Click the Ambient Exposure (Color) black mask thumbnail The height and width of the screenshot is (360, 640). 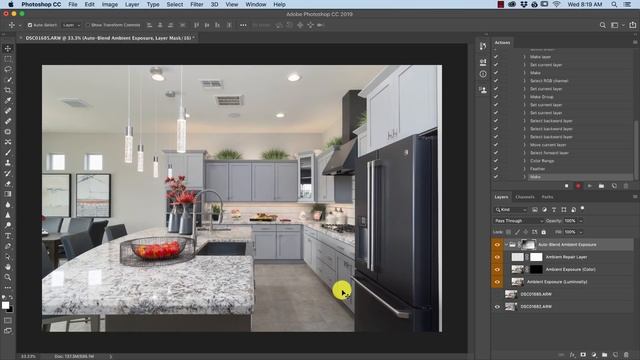click(x=536, y=269)
